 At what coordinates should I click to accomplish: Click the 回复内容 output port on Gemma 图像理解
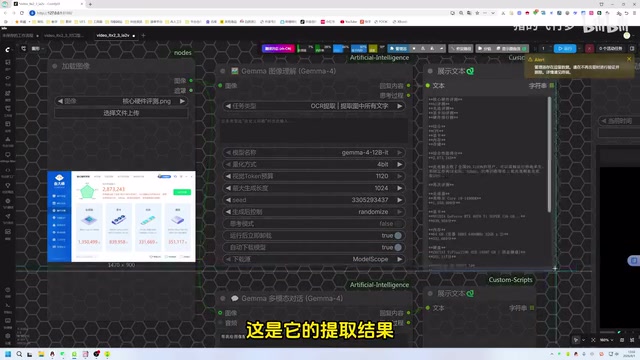[x=409, y=86]
